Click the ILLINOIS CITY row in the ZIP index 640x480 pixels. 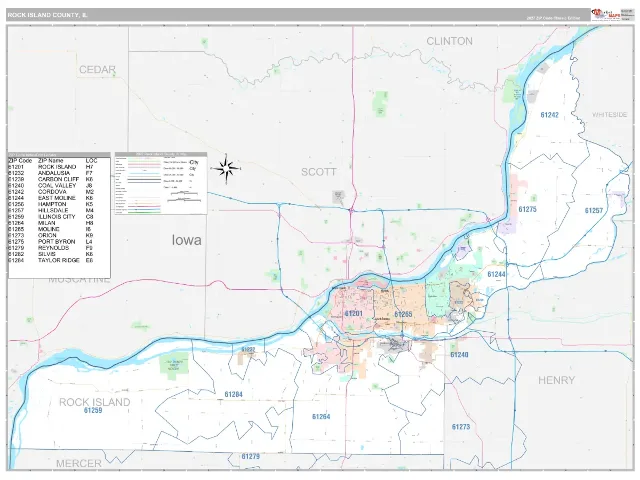coord(51,217)
